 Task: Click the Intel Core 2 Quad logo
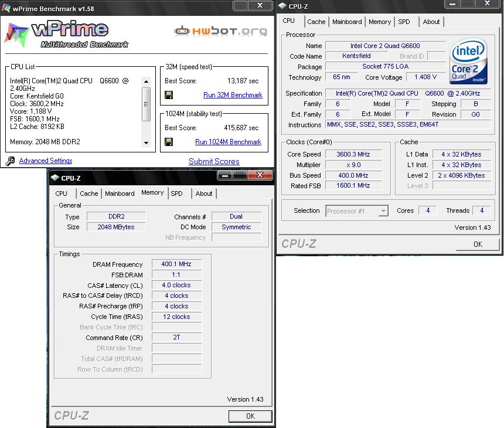(469, 61)
